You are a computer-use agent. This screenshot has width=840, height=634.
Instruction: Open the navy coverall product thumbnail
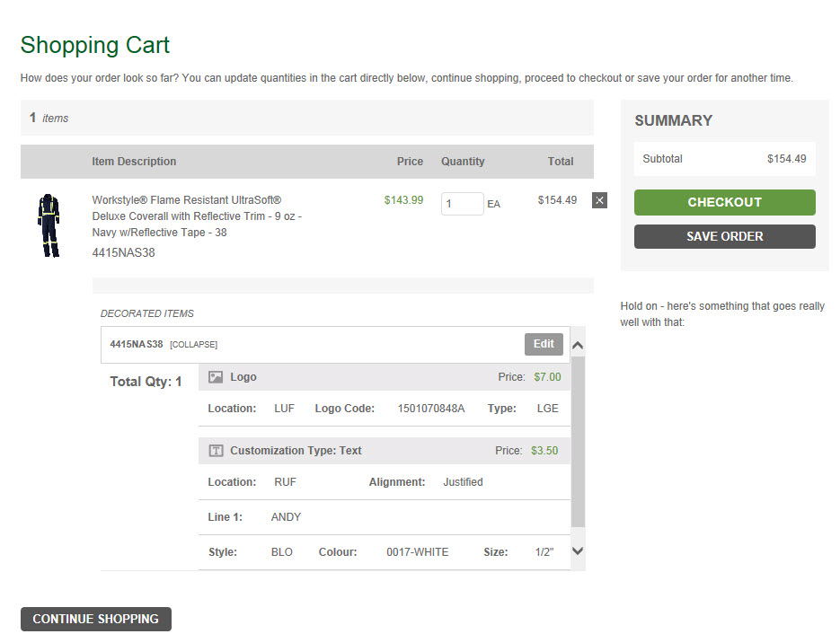click(x=49, y=225)
